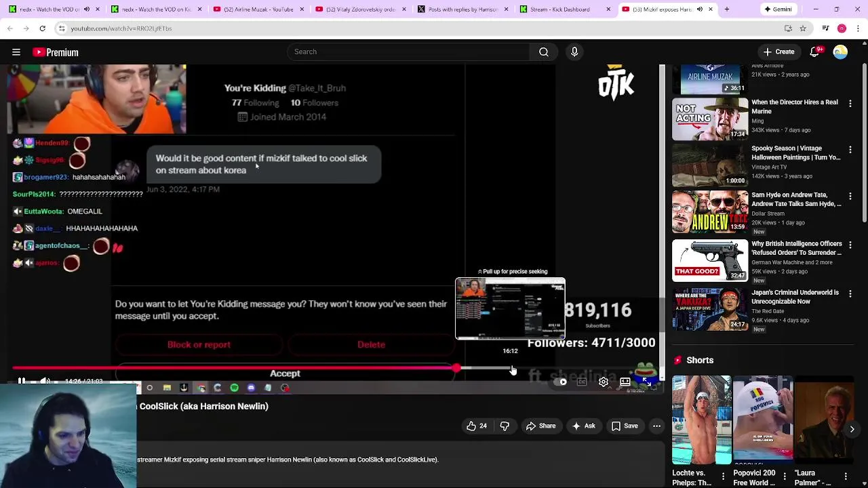The height and width of the screenshot is (488, 868).
Task: View site information icon in address bar
Action: pos(61,28)
